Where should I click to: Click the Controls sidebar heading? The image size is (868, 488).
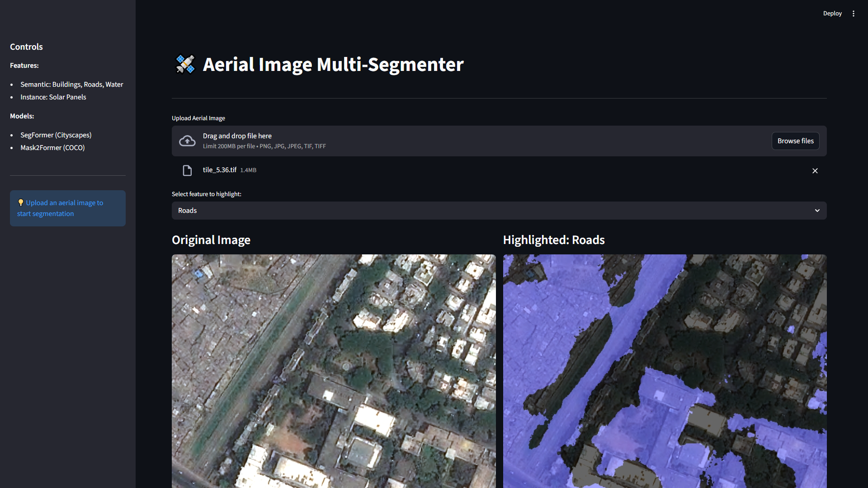click(26, 47)
